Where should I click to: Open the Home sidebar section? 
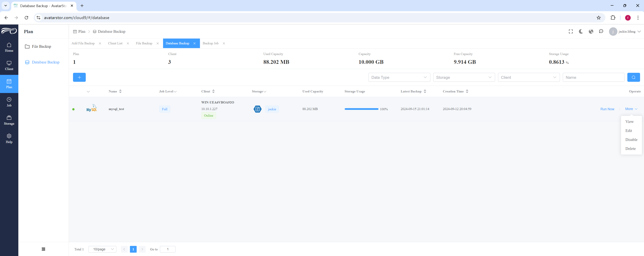coord(9,47)
